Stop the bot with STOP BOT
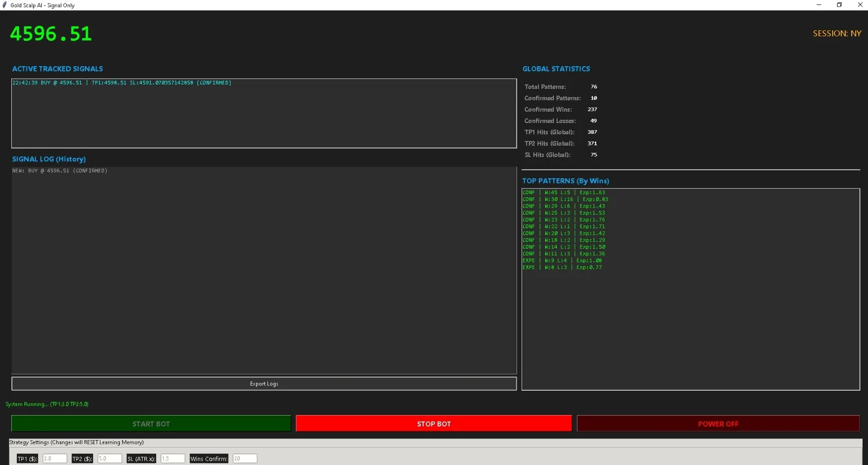Screen dimensions: 868x465 433,424
